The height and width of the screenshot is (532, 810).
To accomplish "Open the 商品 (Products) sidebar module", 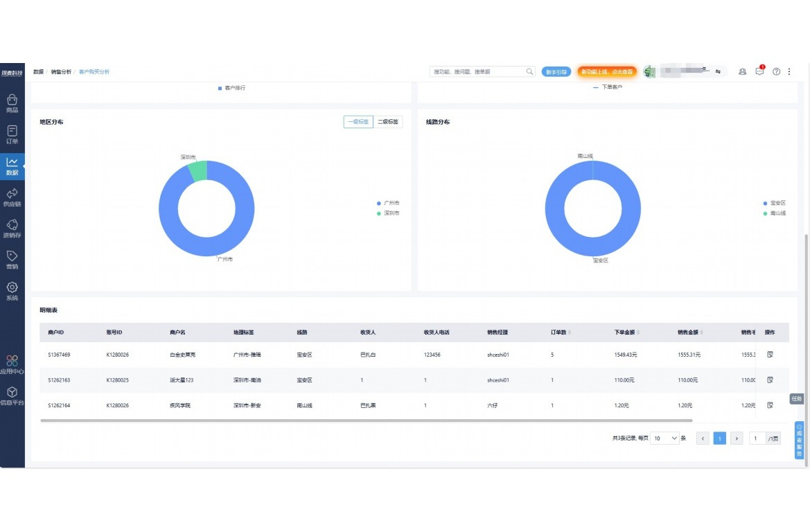I will [x=12, y=103].
